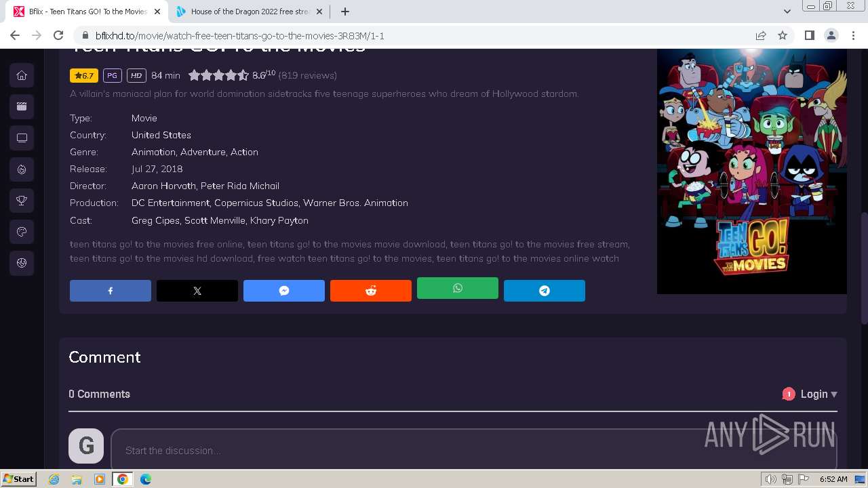Open the Chrome three-dot menu
The height and width of the screenshot is (488, 868).
(x=852, y=35)
